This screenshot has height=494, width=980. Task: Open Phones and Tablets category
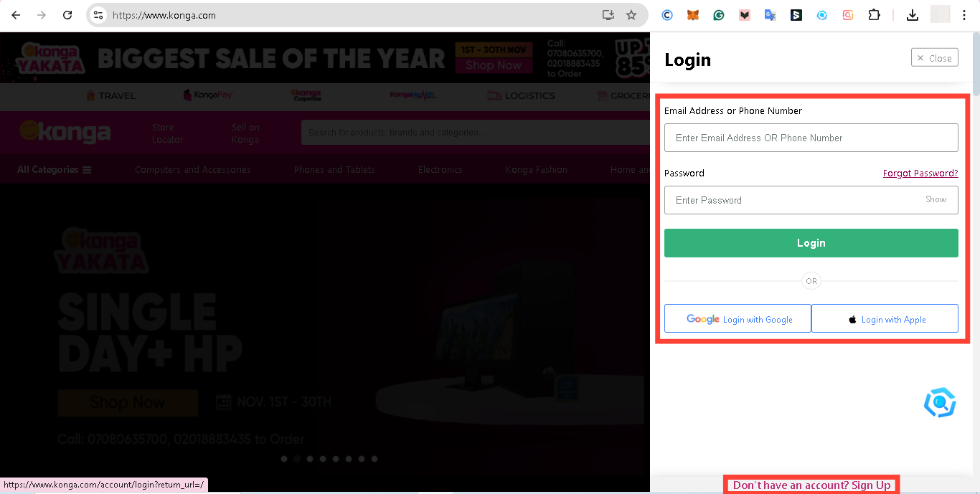334,170
